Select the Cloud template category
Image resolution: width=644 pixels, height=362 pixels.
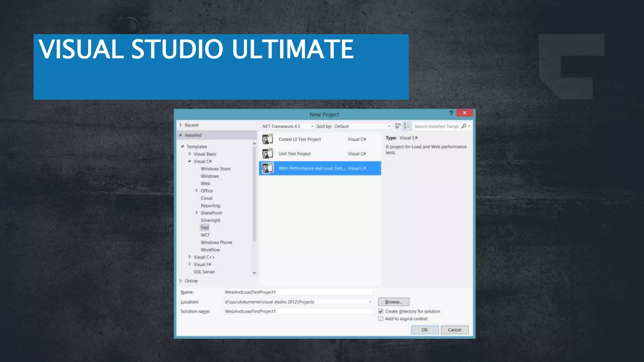tap(206, 198)
